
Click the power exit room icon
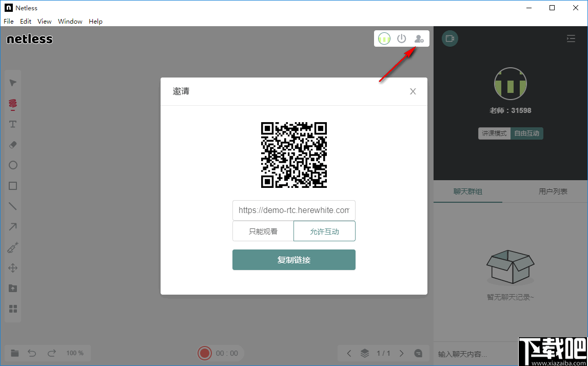pyautogui.click(x=402, y=38)
